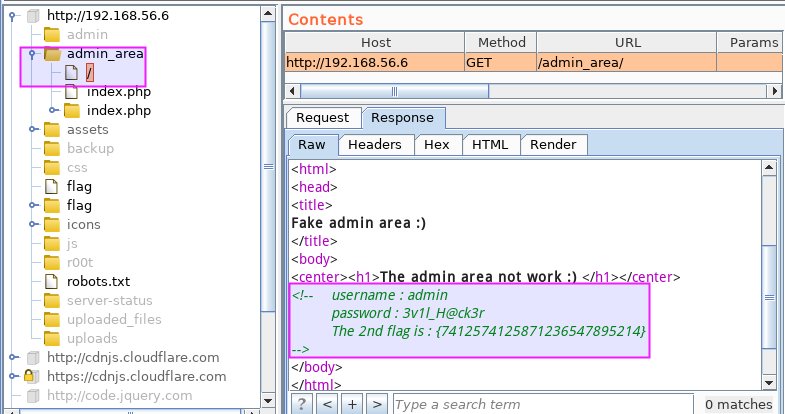Switch to the Request tab
Image resolution: width=785 pixels, height=414 pixels.
pos(323,118)
